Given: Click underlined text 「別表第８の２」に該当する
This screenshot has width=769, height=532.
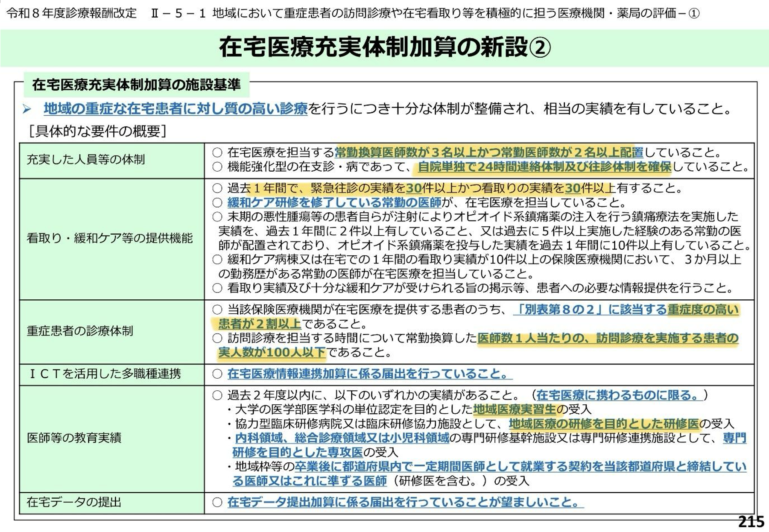Looking at the screenshot, I should [591, 310].
